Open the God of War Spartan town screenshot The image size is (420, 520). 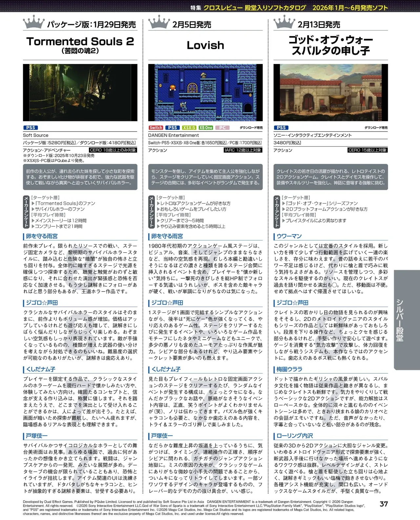coord(331,93)
